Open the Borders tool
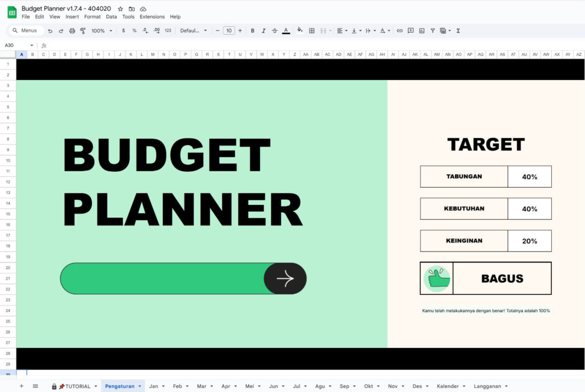Image resolution: width=585 pixels, height=392 pixels. click(312, 31)
